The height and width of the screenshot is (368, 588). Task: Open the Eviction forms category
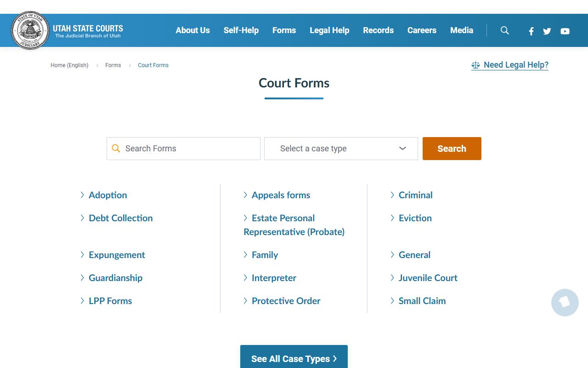415,218
